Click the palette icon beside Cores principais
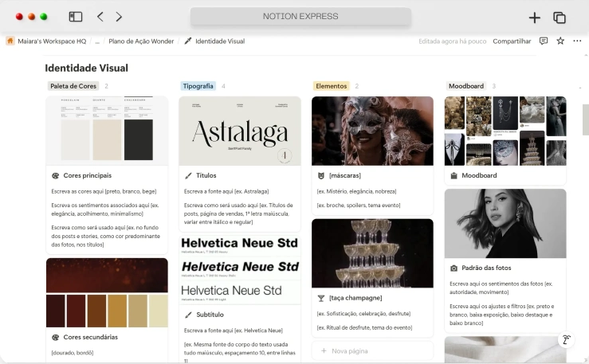 point(56,175)
